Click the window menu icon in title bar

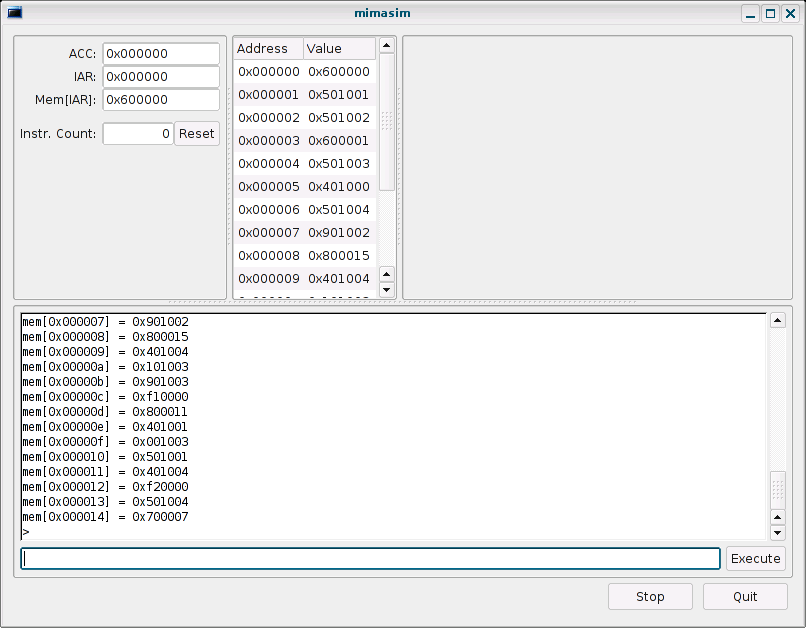(x=14, y=13)
